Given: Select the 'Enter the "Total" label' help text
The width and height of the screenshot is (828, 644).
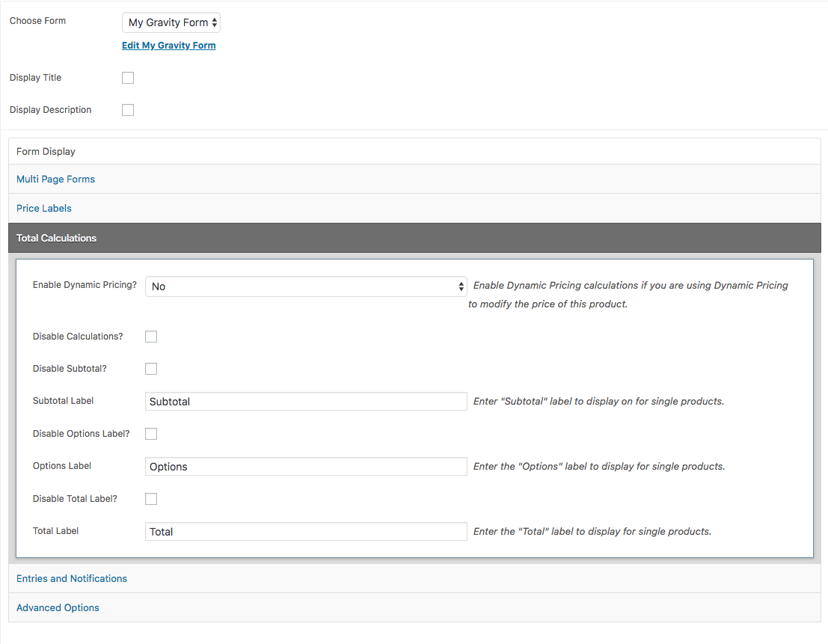Looking at the screenshot, I should click(x=592, y=532).
